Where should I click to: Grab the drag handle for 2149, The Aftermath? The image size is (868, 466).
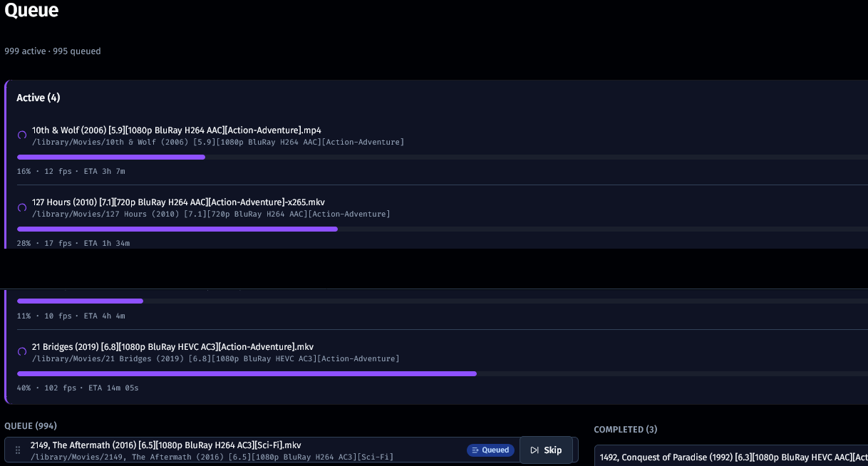point(18,450)
